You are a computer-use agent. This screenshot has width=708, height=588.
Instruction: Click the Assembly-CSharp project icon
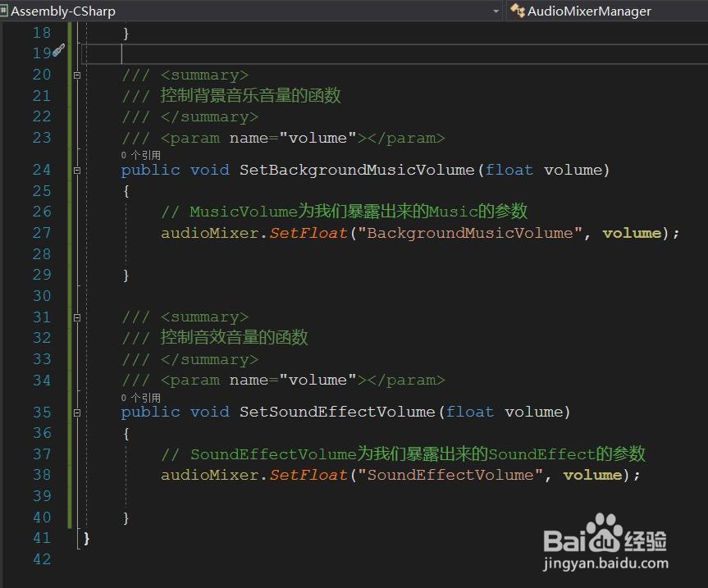(x=4, y=11)
